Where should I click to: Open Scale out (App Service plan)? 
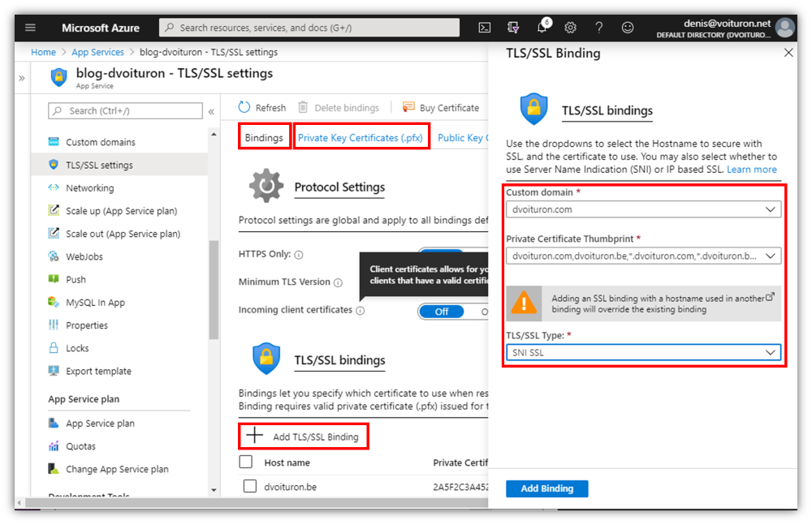pyautogui.click(x=123, y=234)
